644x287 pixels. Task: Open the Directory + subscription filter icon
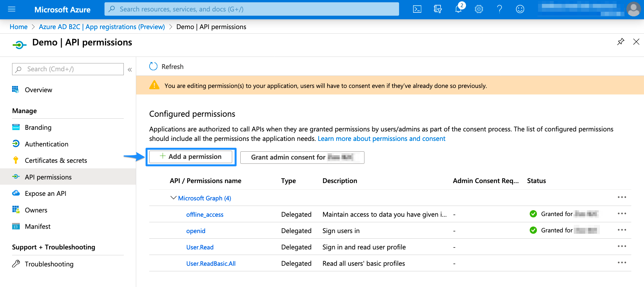click(x=438, y=9)
